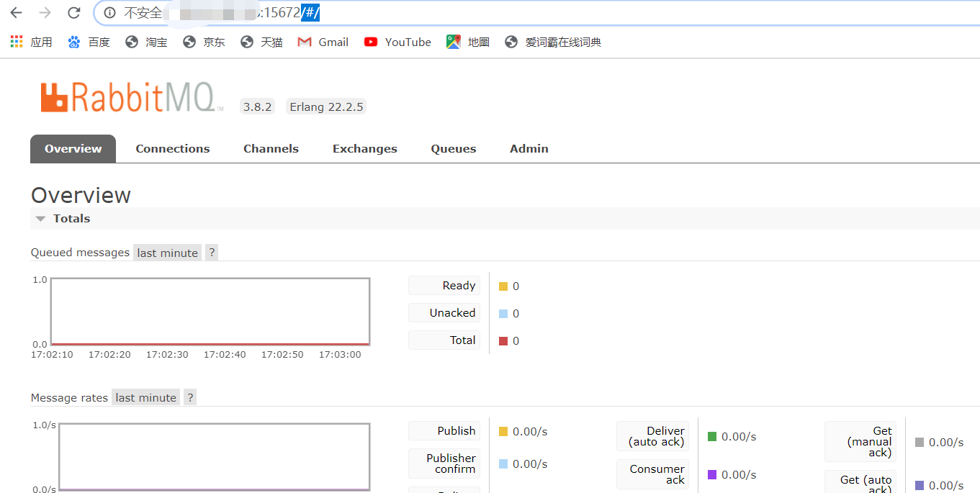Click the Overview page heading

(81, 195)
